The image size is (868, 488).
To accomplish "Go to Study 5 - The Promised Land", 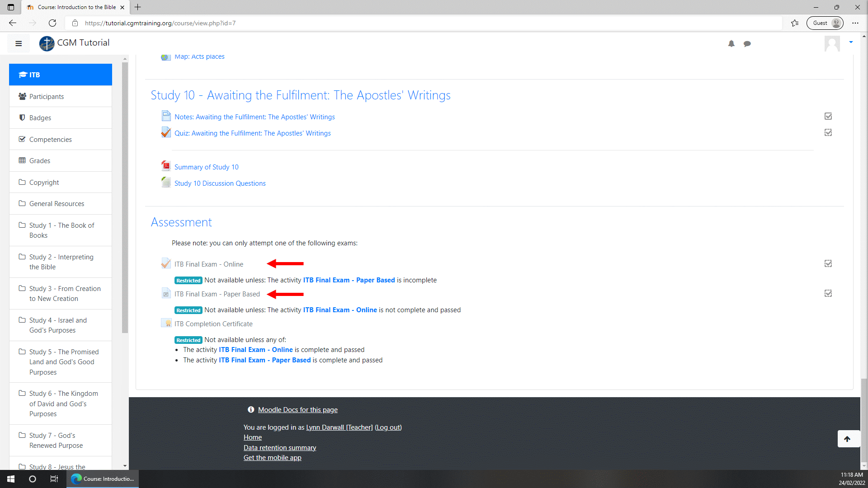I will (x=61, y=362).
